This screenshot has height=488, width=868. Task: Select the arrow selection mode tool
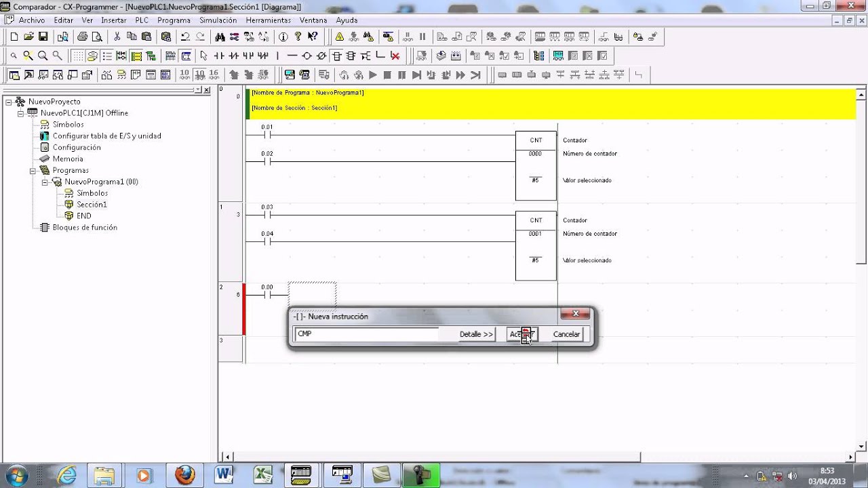point(203,56)
